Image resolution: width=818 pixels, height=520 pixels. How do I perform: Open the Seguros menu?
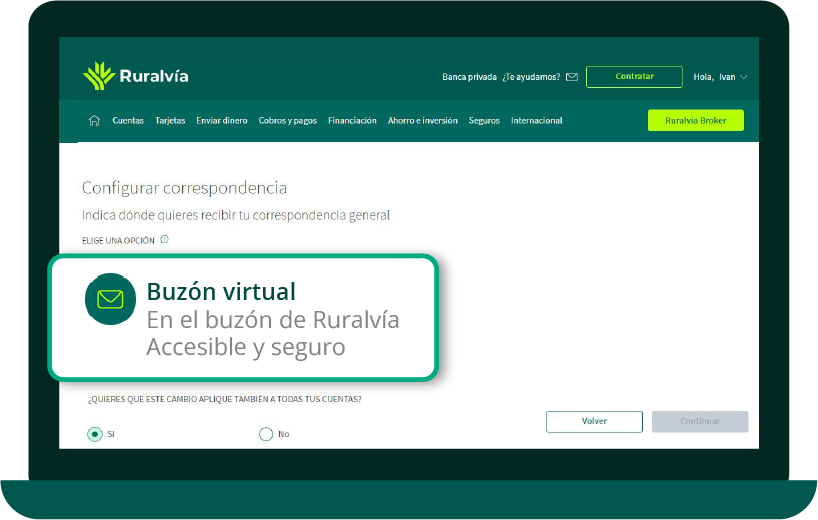(x=484, y=120)
